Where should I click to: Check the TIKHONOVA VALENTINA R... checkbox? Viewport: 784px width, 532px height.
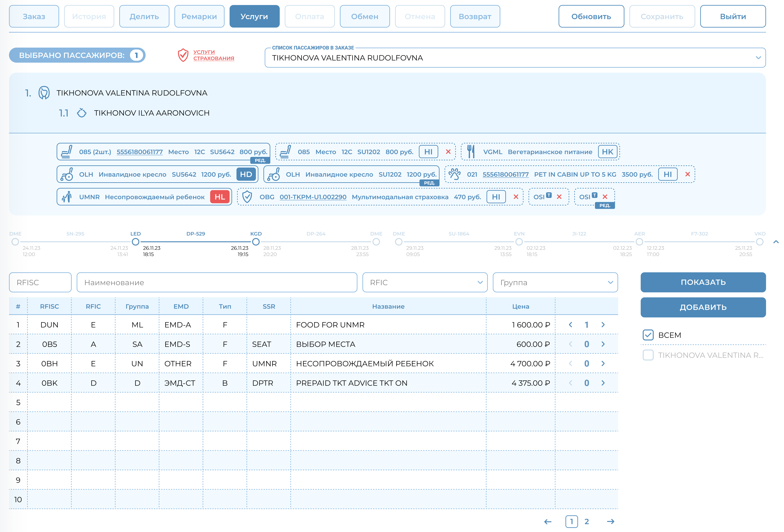648,355
